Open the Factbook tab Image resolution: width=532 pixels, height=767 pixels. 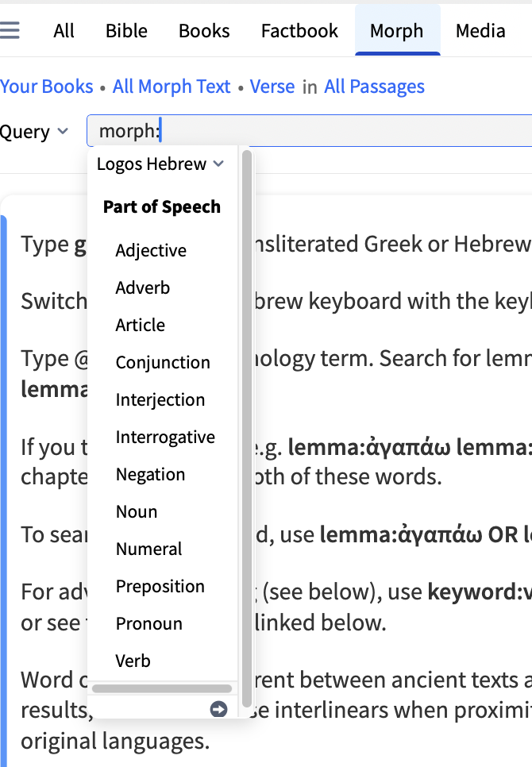click(299, 31)
